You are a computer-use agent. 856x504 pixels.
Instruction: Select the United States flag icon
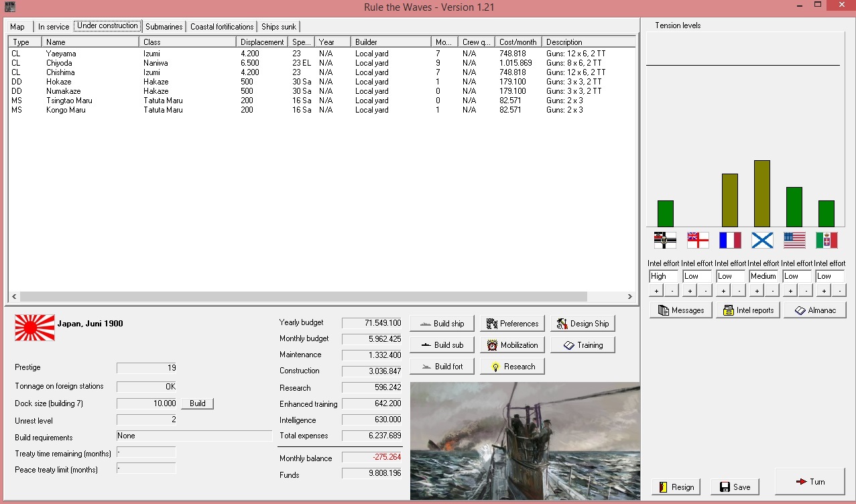[x=794, y=240]
